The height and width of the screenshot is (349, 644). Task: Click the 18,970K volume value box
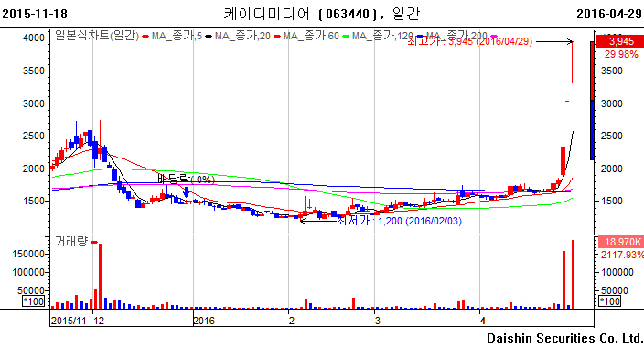620,242
